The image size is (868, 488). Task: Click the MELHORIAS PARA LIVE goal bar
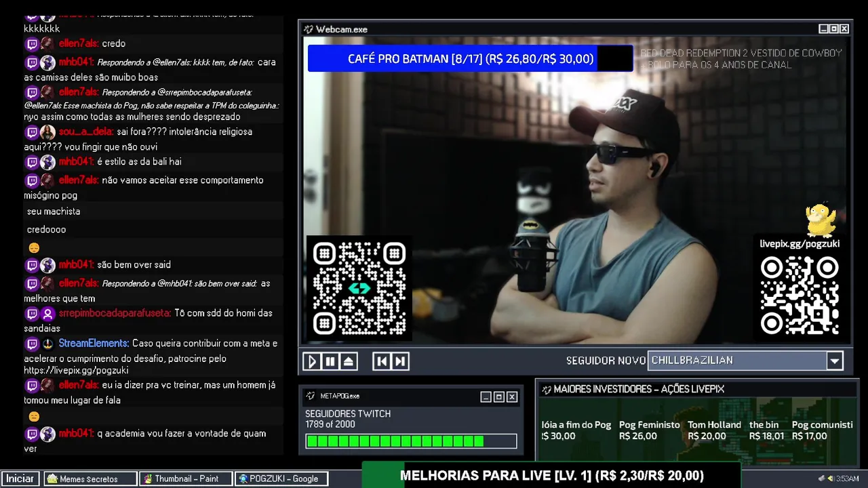(x=551, y=476)
